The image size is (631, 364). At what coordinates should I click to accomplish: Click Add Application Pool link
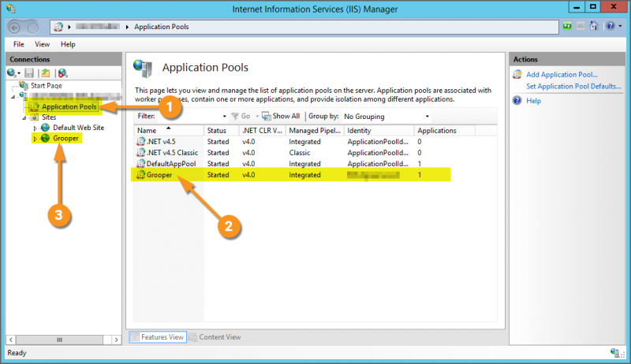pyautogui.click(x=562, y=75)
